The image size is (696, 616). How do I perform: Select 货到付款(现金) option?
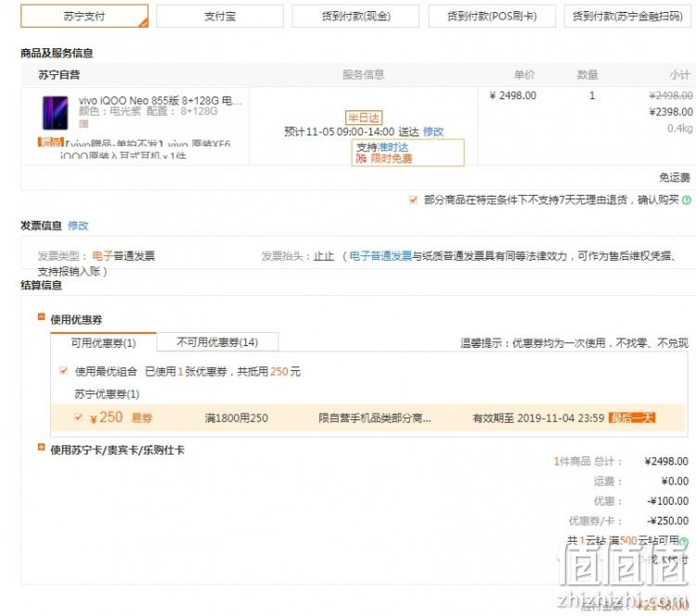(x=355, y=17)
